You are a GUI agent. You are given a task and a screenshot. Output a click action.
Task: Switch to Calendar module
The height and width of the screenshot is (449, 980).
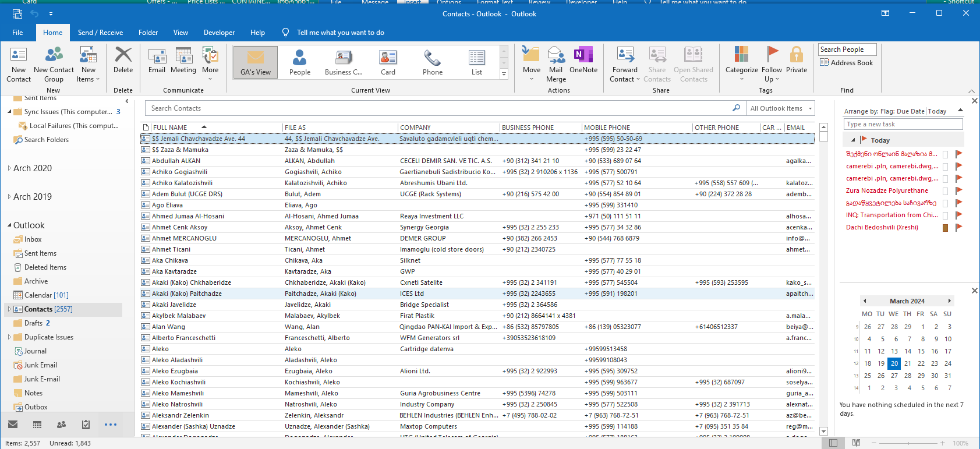pyautogui.click(x=37, y=425)
